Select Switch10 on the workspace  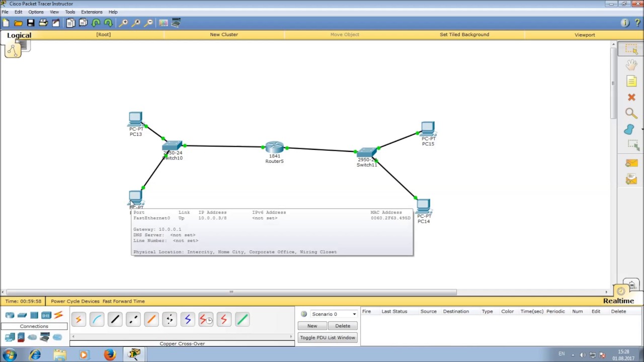[172, 147]
